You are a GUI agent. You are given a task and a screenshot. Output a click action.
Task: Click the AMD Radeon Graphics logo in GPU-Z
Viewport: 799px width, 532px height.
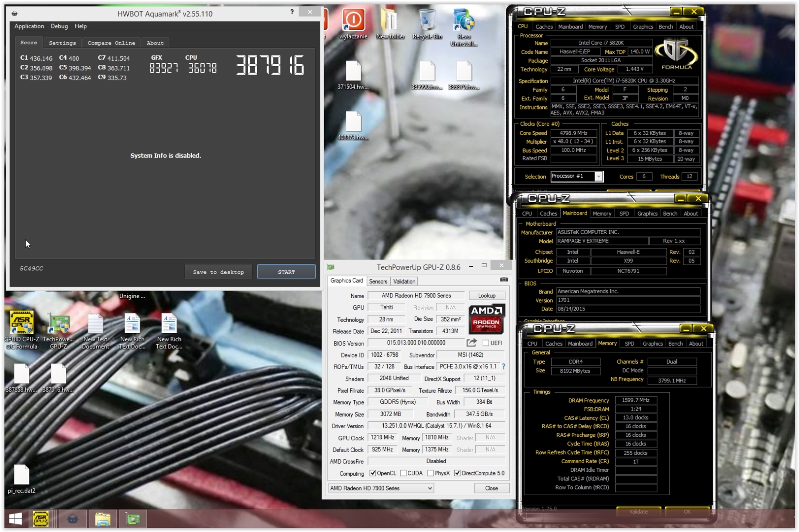pyautogui.click(x=486, y=319)
